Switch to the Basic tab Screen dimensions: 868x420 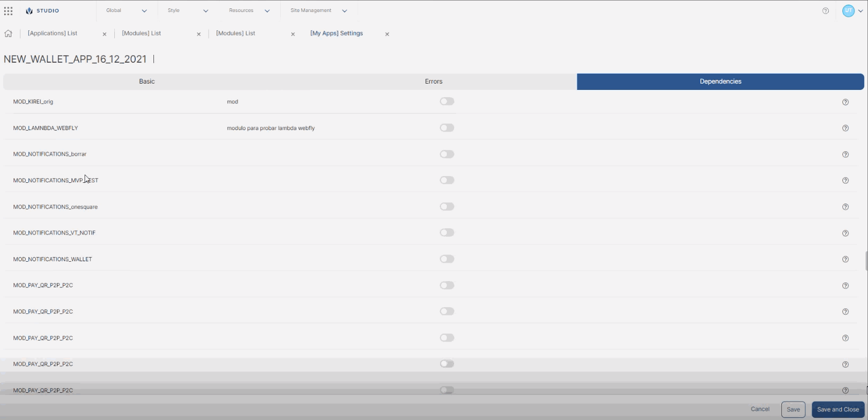(147, 81)
